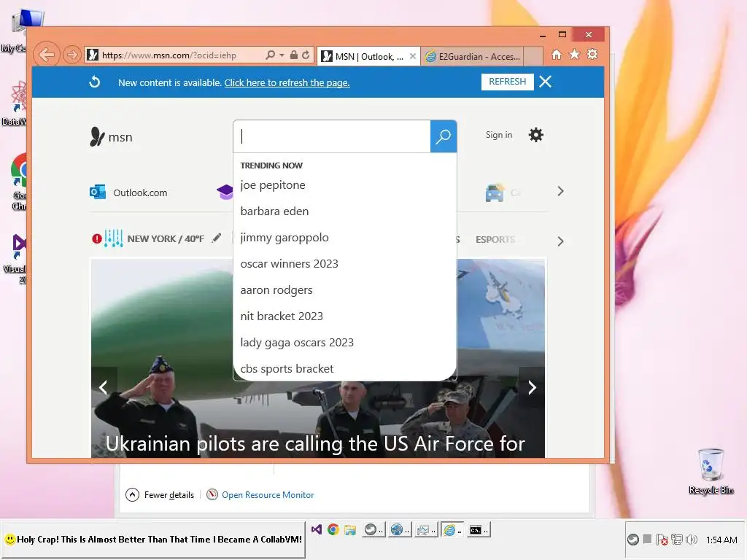Click the browser forward arrow button

72,55
